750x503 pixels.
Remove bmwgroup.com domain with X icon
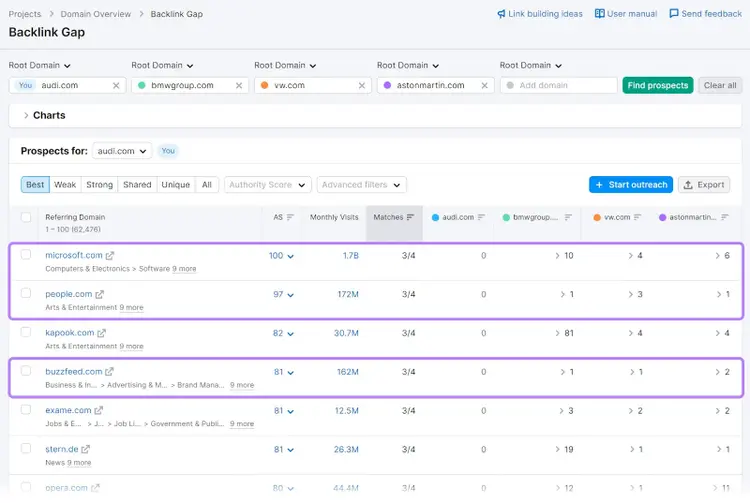[x=239, y=86]
